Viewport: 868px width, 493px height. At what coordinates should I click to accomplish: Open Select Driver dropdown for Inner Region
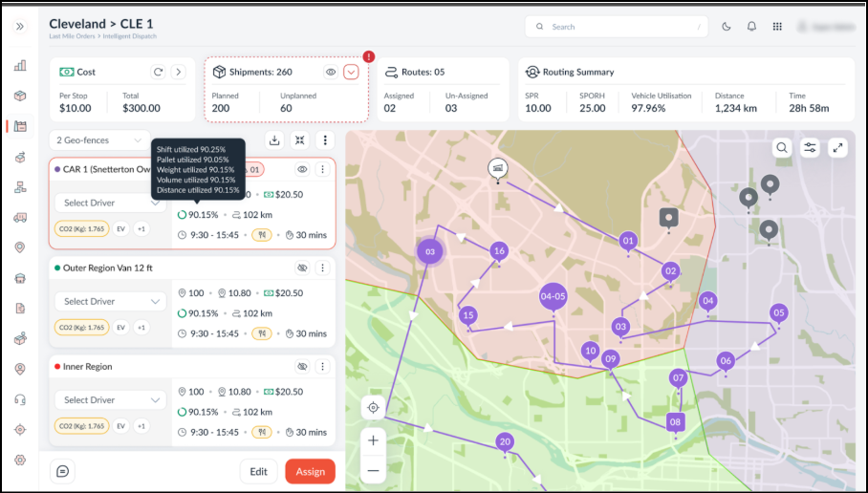110,400
